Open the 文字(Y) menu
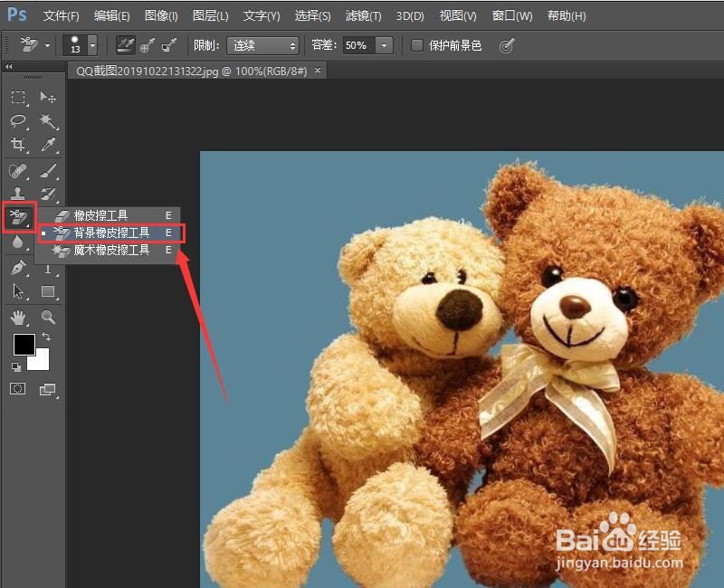The image size is (724, 588). [262, 15]
